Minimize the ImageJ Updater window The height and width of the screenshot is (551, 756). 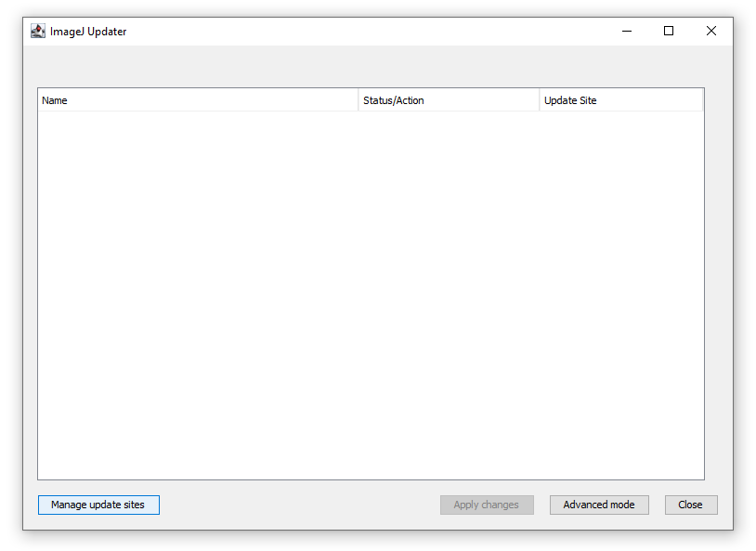tap(627, 32)
